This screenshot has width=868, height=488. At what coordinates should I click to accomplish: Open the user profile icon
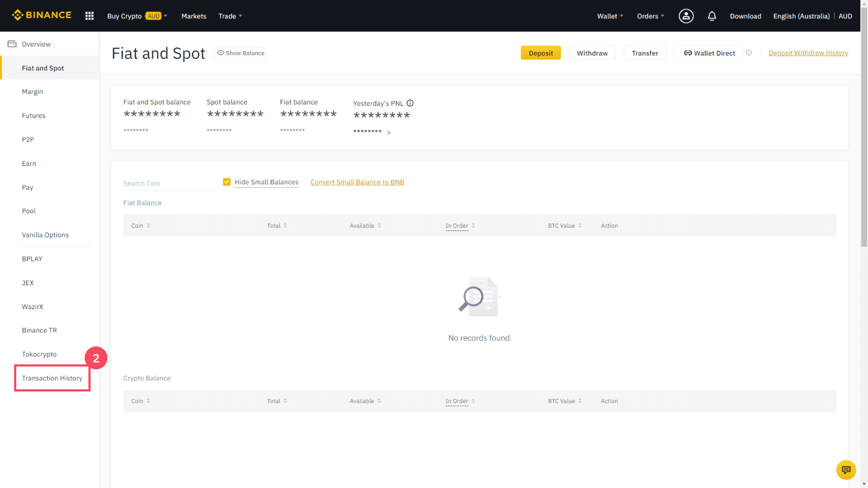[686, 16]
